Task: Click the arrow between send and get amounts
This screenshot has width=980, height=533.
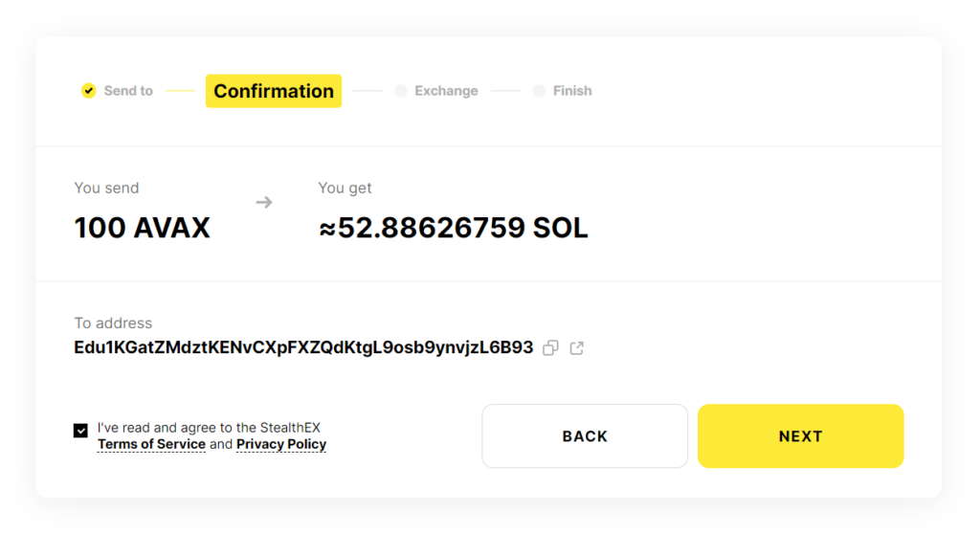Action: tap(264, 202)
